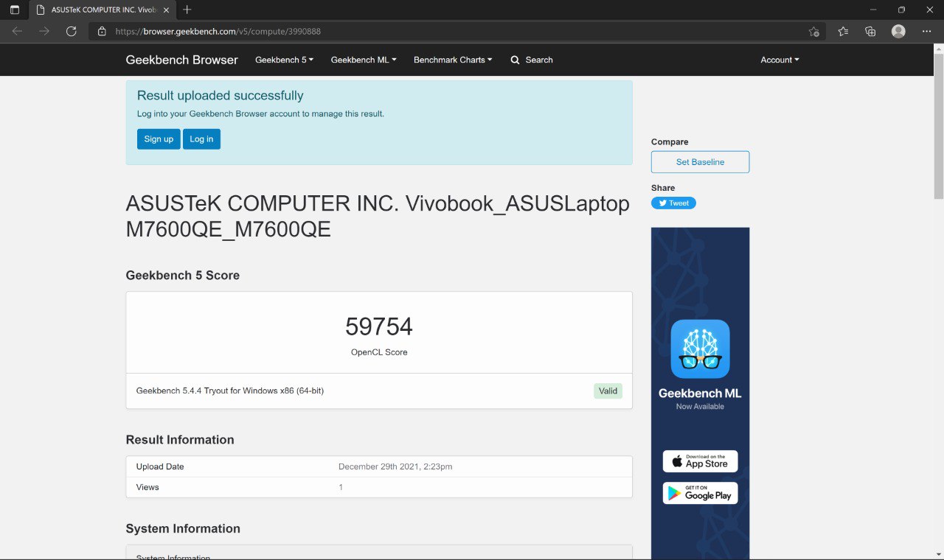Click the Log in button

coord(201,139)
